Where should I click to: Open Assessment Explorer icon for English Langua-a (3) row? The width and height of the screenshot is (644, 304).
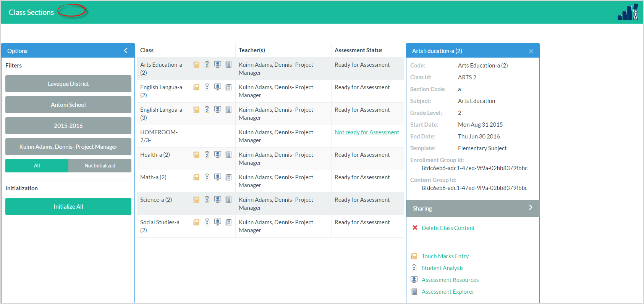tap(228, 110)
